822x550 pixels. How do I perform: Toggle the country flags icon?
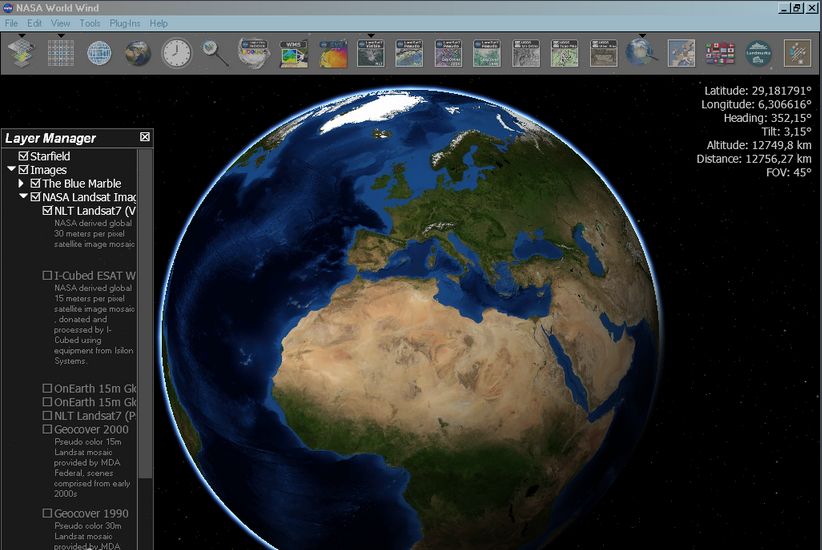click(x=720, y=53)
